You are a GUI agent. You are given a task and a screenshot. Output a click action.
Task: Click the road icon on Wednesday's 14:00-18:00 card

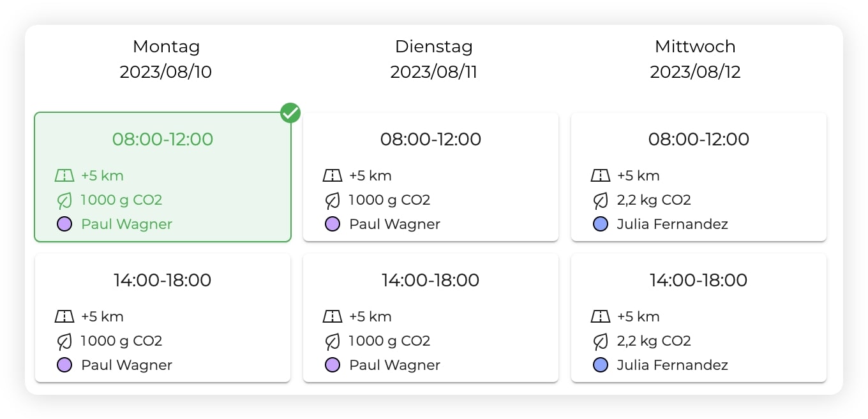coord(601,316)
